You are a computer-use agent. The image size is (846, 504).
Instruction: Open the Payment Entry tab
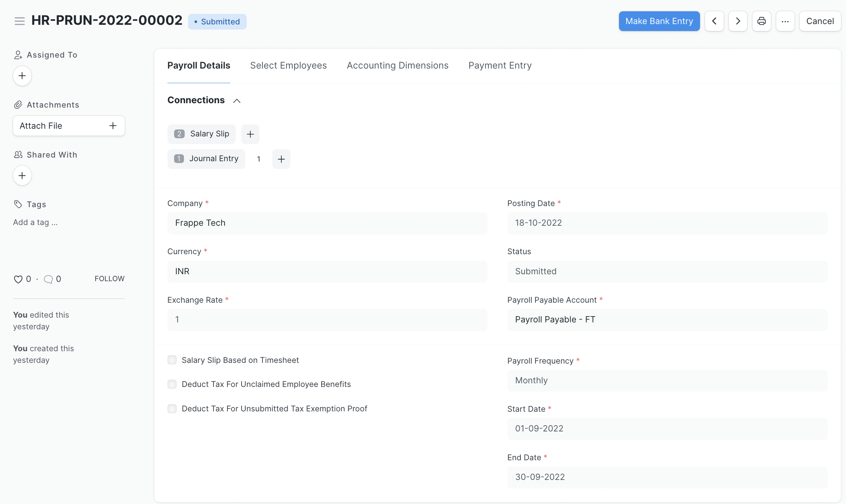coord(500,66)
